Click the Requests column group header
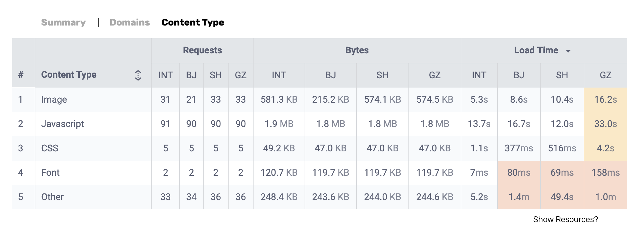Viewport: 644px width, 243px height. [x=202, y=50]
